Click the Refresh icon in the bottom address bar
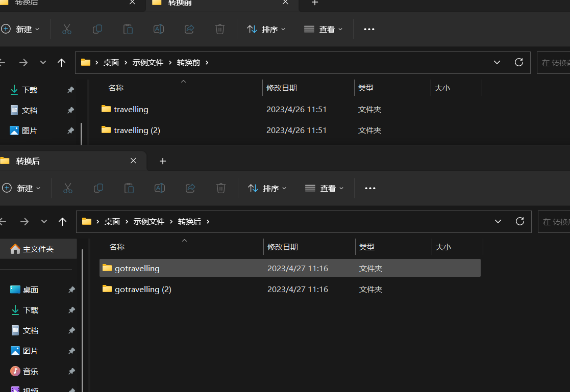This screenshot has width=570, height=392. (x=519, y=221)
